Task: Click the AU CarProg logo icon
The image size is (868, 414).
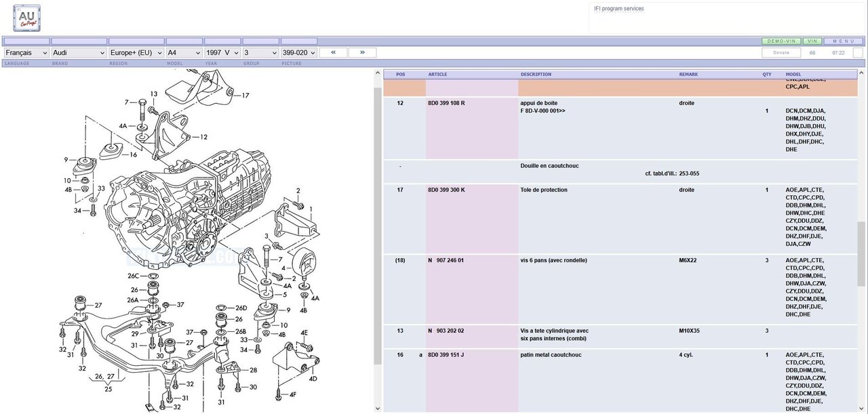Action: (x=26, y=18)
